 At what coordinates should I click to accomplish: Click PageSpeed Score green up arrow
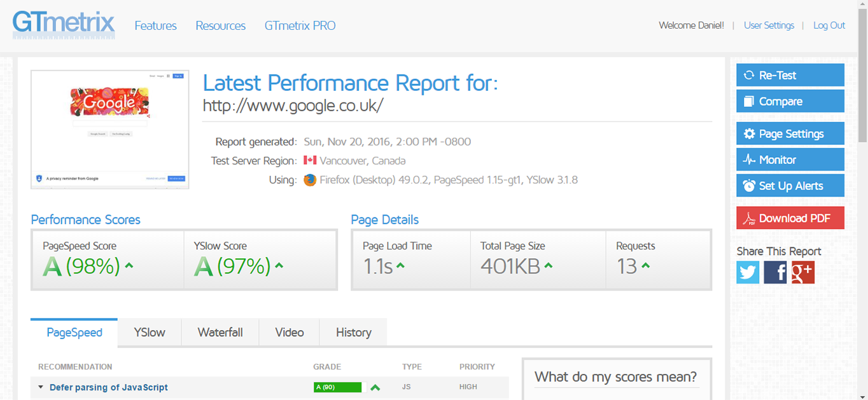[129, 266]
